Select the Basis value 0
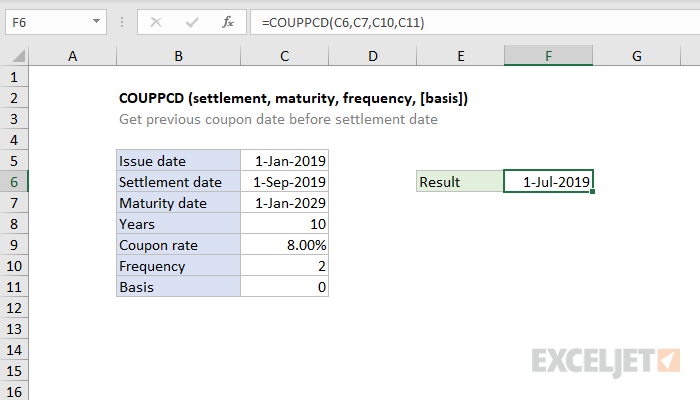Viewport: 700px width, 400px height. pyautogui.click(x=284, y=287)
